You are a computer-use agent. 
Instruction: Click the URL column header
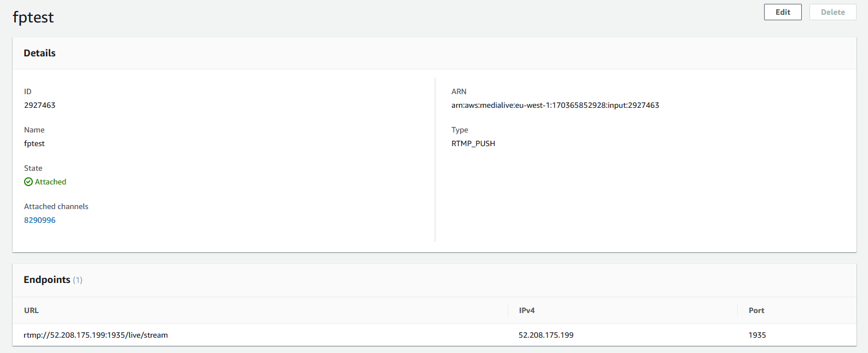tap(31, 310)
